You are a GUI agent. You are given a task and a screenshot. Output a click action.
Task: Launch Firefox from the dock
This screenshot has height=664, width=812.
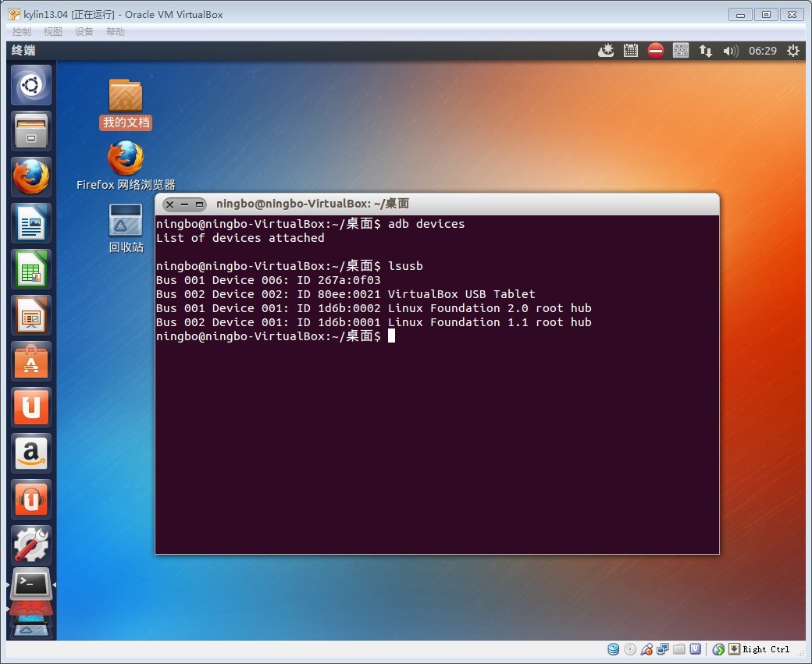31,177
